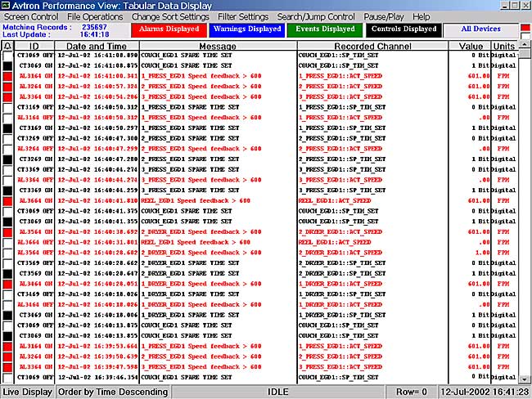Click the Live Display status bar field
The height and width of the screenshot is (399, 532).
coord(28,392)
